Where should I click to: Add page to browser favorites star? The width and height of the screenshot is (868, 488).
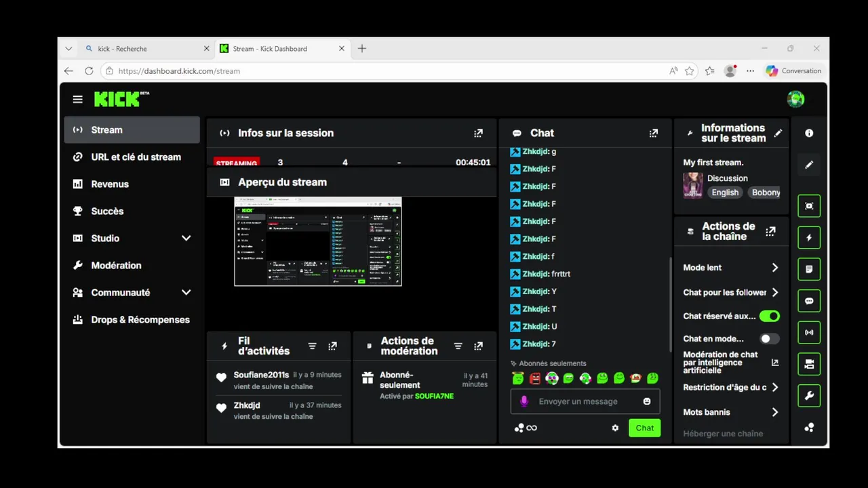click(x=690, y=70)
